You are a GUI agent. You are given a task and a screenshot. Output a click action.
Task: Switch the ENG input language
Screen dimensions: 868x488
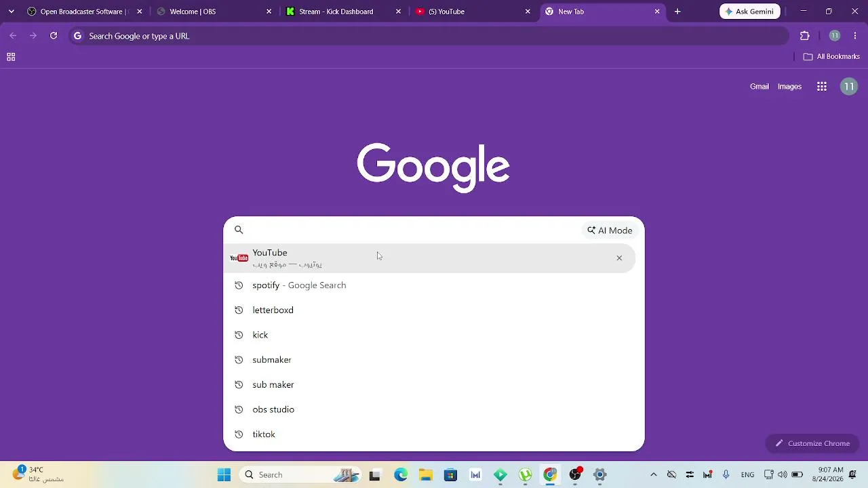748,474
